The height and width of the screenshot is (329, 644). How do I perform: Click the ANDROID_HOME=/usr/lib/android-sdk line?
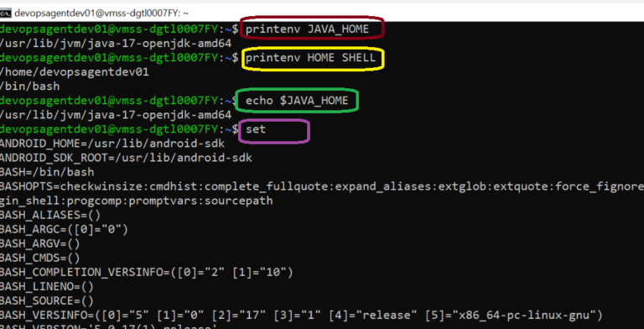112,144
